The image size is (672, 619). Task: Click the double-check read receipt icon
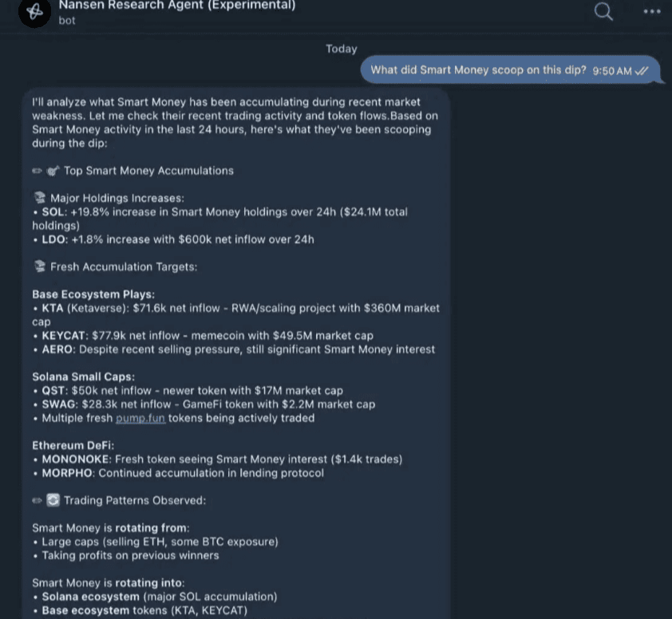coord(642,71)
